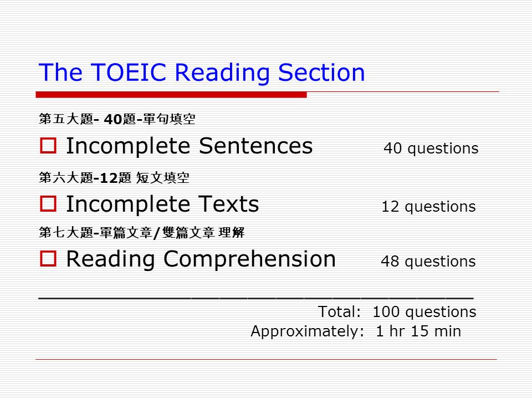Click the red square bullet beside Incomplete Texts
532x399 pixels.
click(x=48, y=203)
